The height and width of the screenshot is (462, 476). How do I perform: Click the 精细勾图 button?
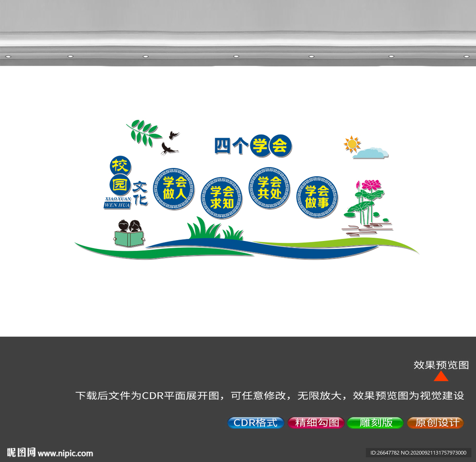(x=315, y=423)
